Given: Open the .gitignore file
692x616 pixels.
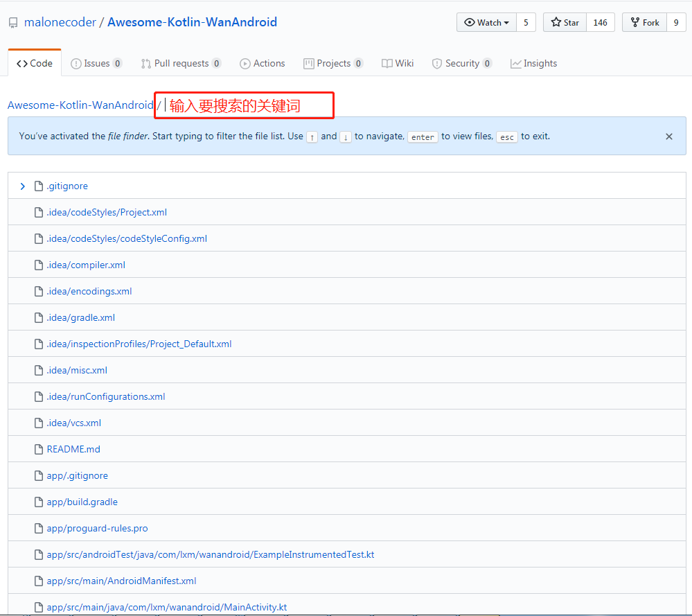Looking at the screenshot, I should [x=67, y=186].
